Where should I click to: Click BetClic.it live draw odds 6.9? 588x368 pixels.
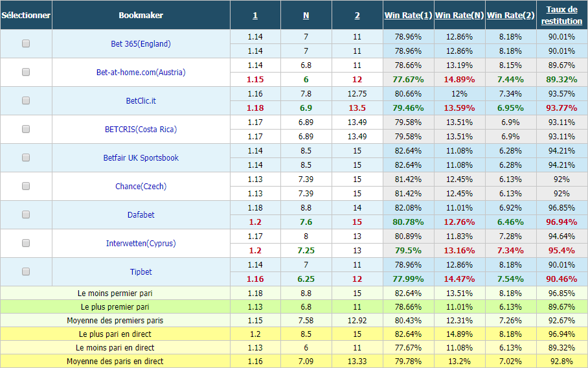tap(306, 108)
